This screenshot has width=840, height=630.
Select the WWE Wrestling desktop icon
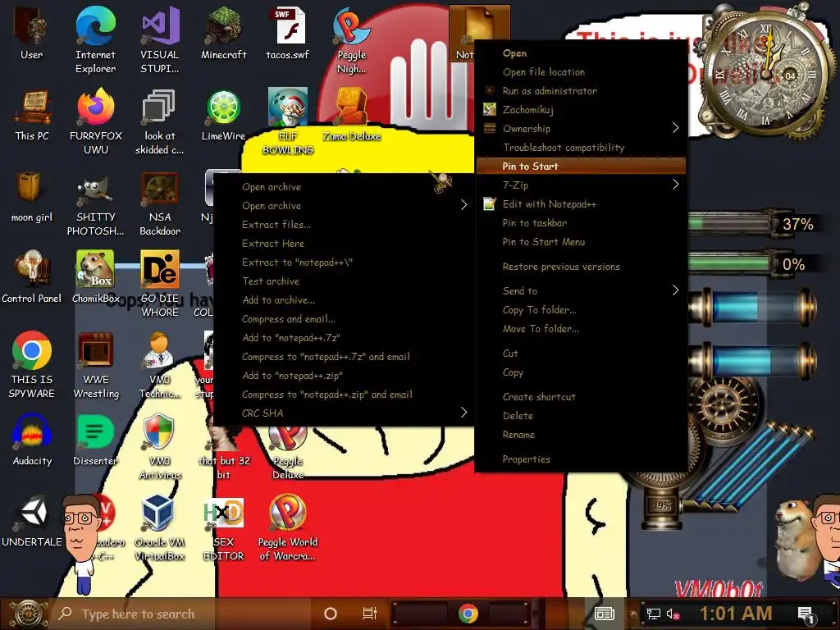click(95, 365)
